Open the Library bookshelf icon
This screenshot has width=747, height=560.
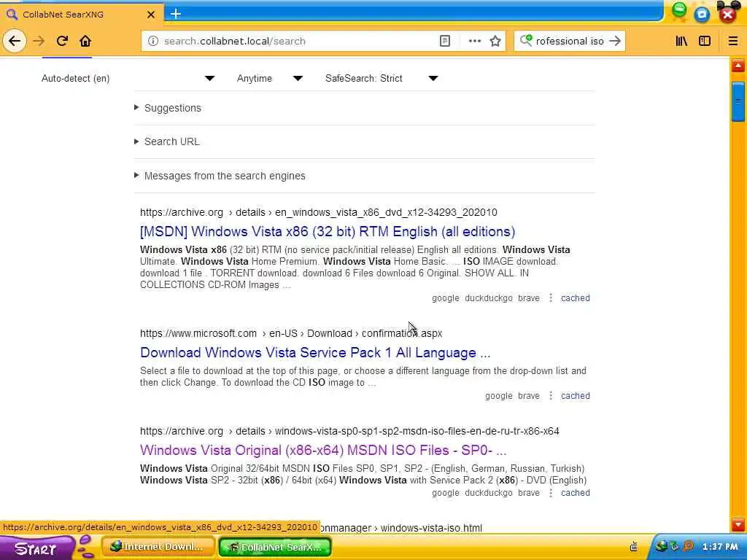click(x=681, y=41)
